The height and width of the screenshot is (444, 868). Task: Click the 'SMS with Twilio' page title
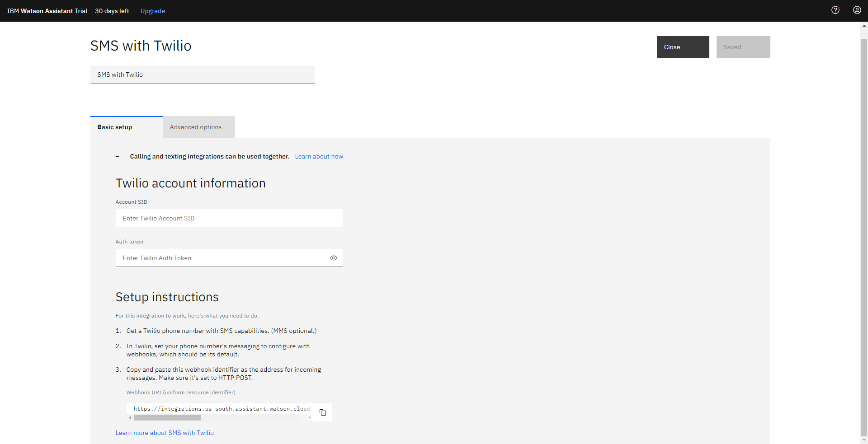[141, 46]
